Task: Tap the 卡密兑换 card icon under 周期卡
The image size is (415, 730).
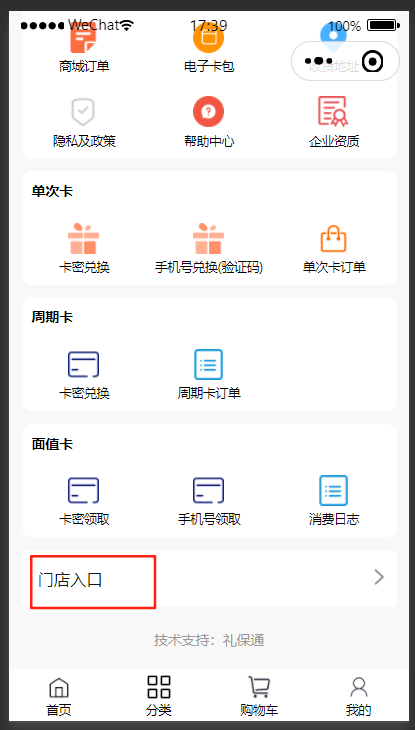Action: click(83, 364)
